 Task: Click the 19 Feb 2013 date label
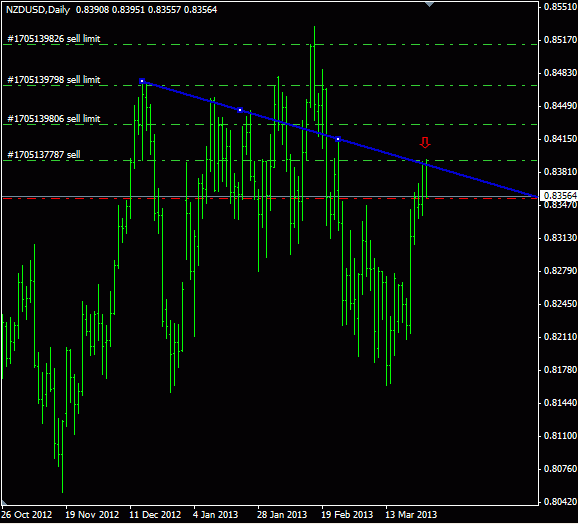click(x=347, y=514)
